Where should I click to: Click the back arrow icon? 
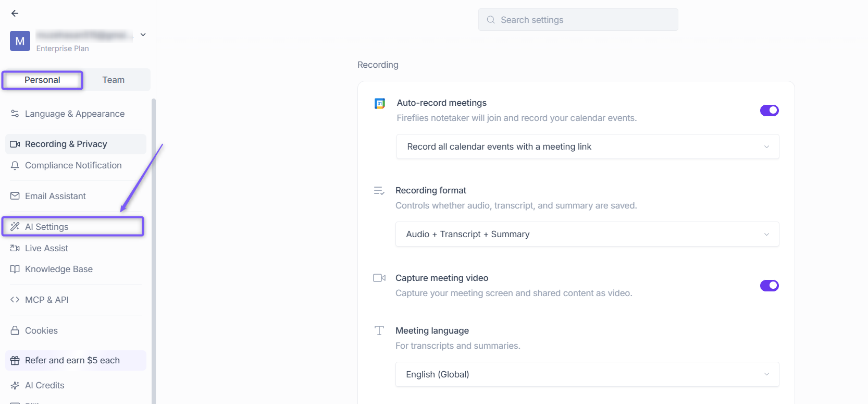tap(15, 14)
